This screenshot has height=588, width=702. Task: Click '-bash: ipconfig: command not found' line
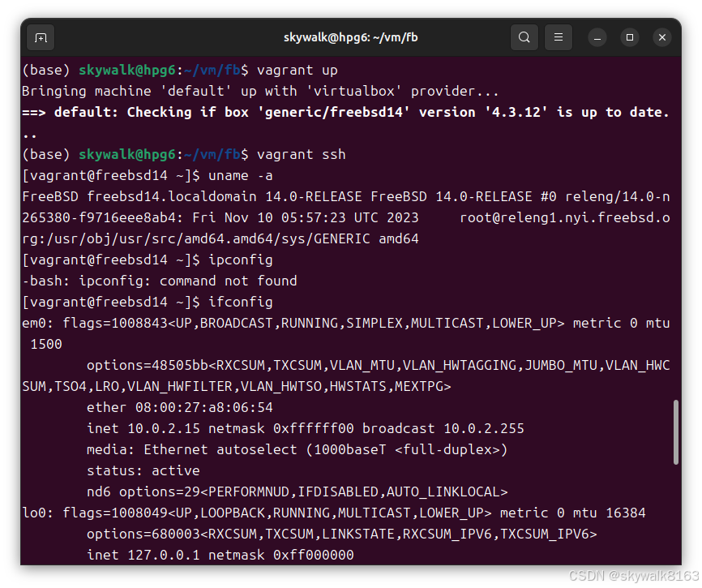pyautogui.click(x=160, y=281)
